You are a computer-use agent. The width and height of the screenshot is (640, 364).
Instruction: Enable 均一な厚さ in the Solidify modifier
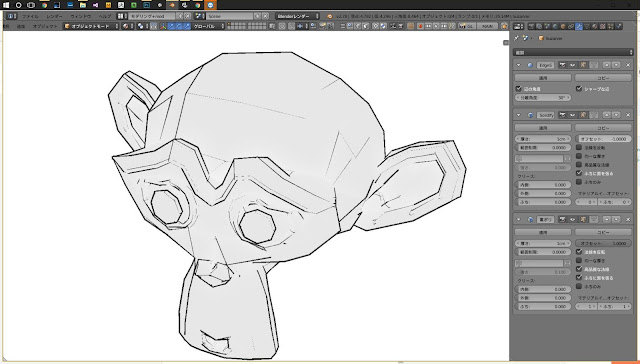tap(579, 156)
